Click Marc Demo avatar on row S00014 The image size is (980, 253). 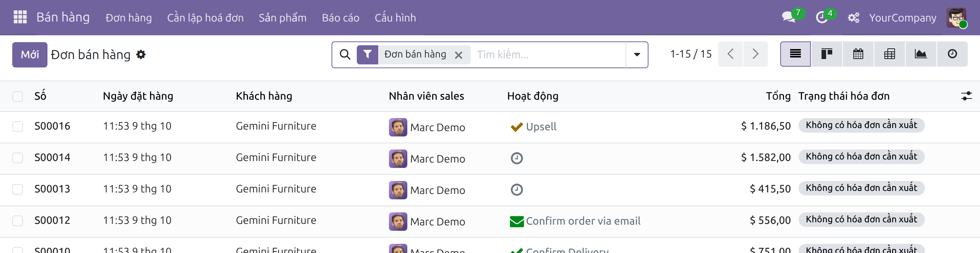(398, 159)
